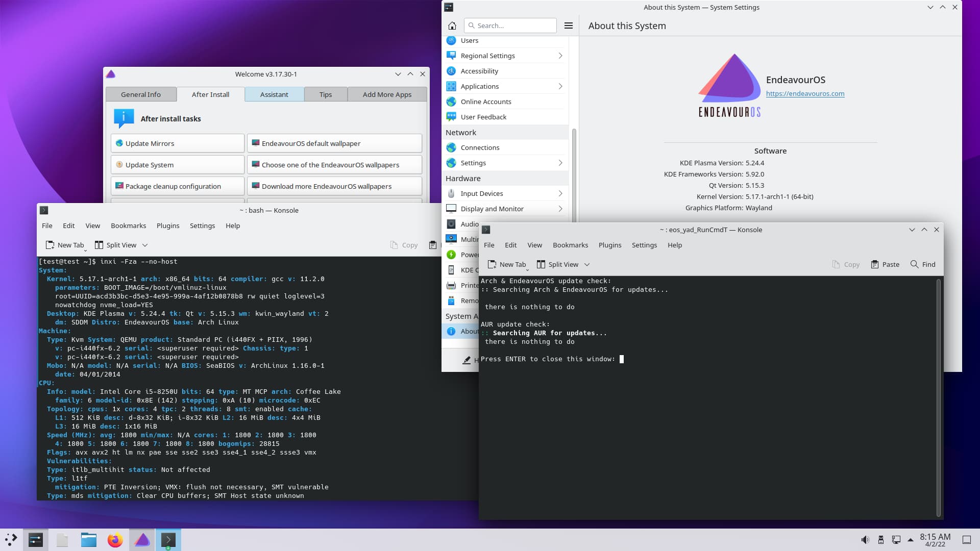Click the Find icon in Konsole toolbar
This screenshot has width=980, height=551.
coord(915,264)
